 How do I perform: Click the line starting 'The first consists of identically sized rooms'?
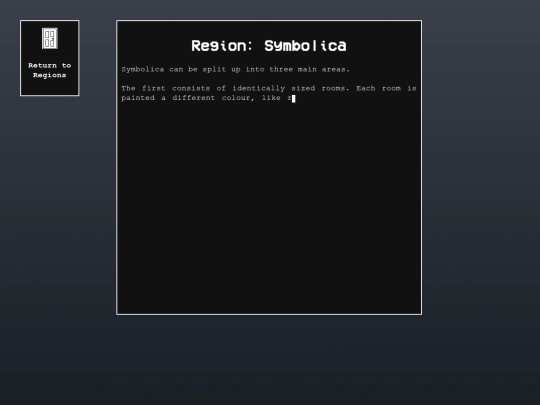click(x=269, y=88)
